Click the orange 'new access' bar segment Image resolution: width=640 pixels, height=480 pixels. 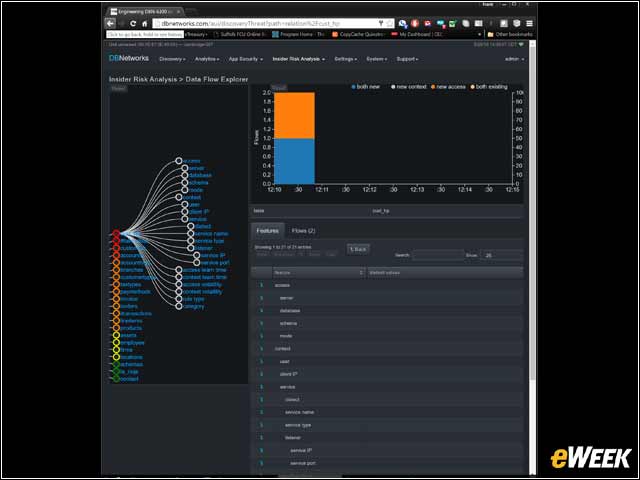(294, 116)
